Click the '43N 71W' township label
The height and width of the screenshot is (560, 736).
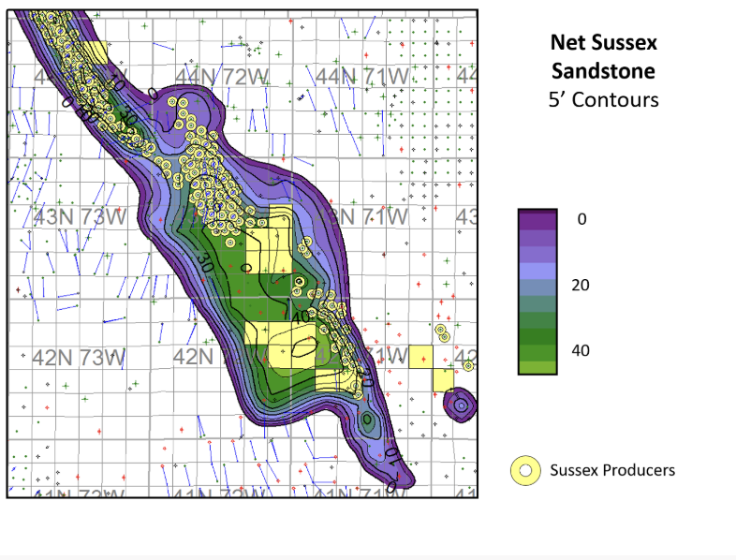tap(361, 217)
